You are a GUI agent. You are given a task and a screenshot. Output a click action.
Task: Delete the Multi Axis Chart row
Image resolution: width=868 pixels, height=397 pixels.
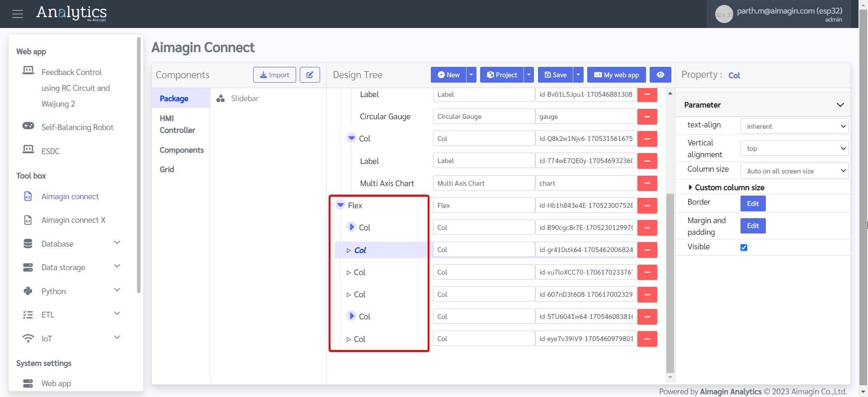tap(647, 183)
